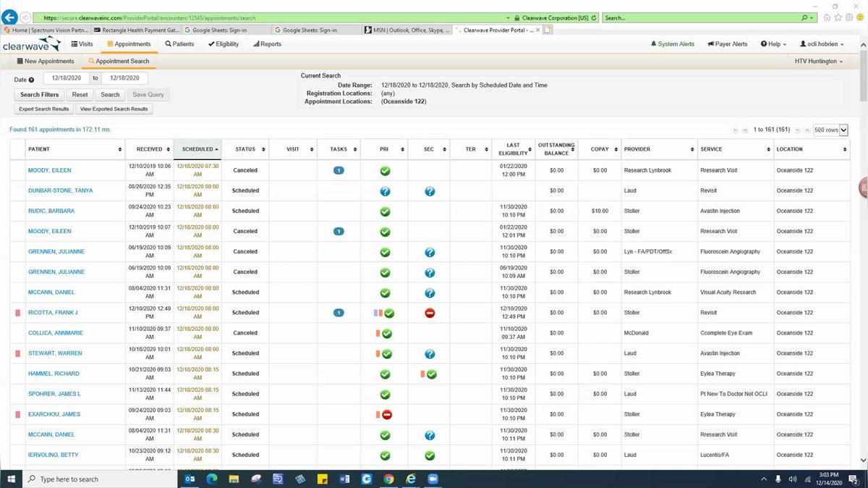
Task: Click the start date input field
Action: click(67, 78)
